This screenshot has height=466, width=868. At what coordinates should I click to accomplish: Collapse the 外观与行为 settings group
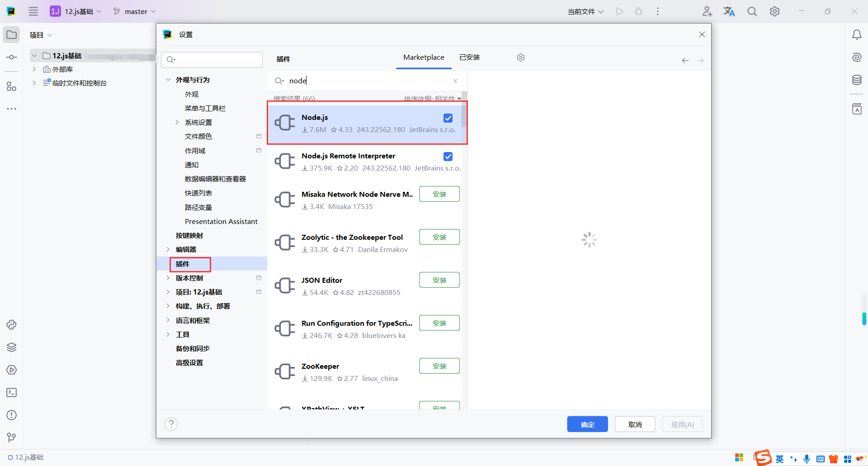168,80
